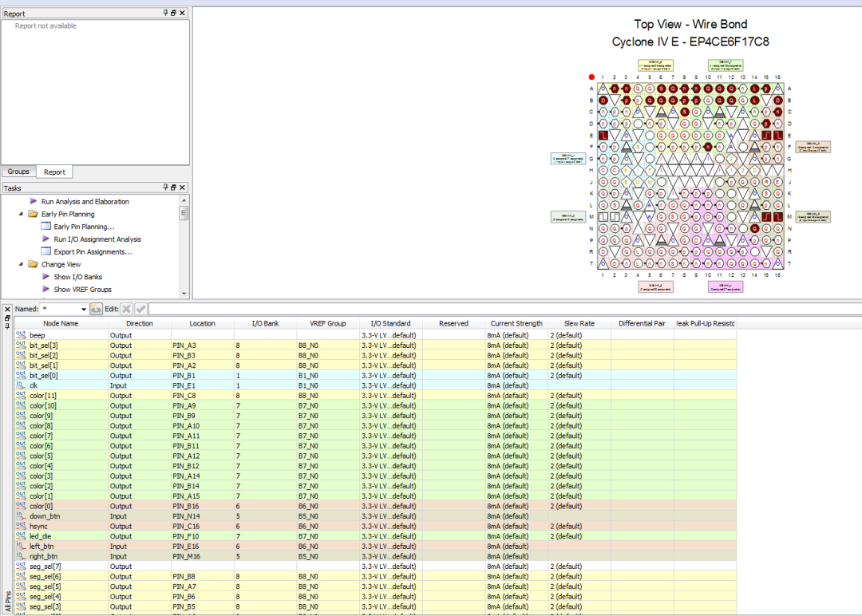This screenshot has height=616, width=862.
Task: Pin the Report panel with pushpin icon
Action: tap(166, 14)
